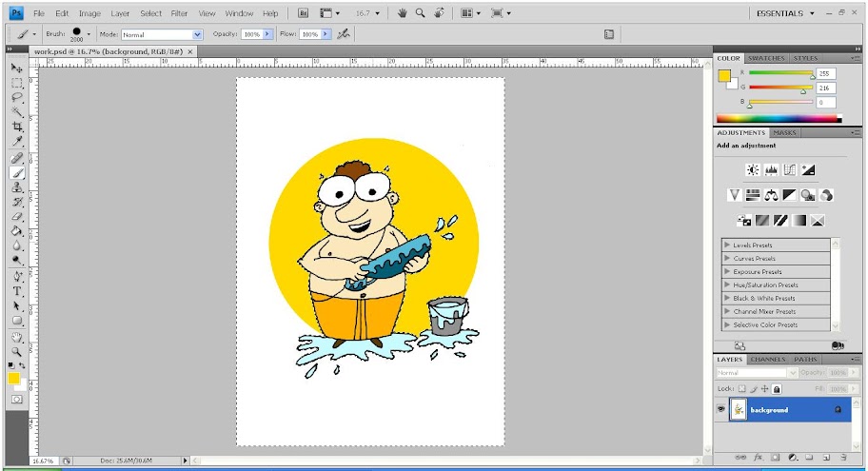Toggle lock transparent pixels

742,389
